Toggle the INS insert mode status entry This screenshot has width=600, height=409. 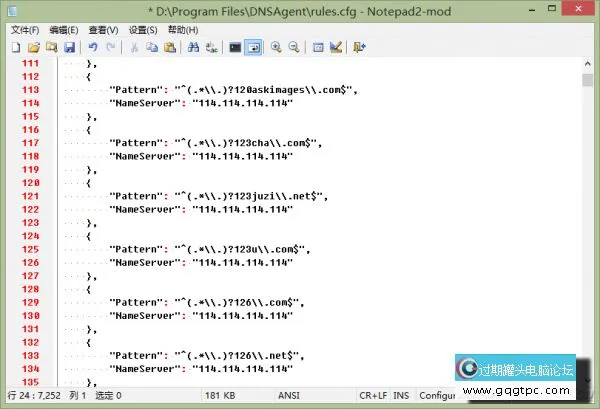pyautogui.click(x=401, y=395)
